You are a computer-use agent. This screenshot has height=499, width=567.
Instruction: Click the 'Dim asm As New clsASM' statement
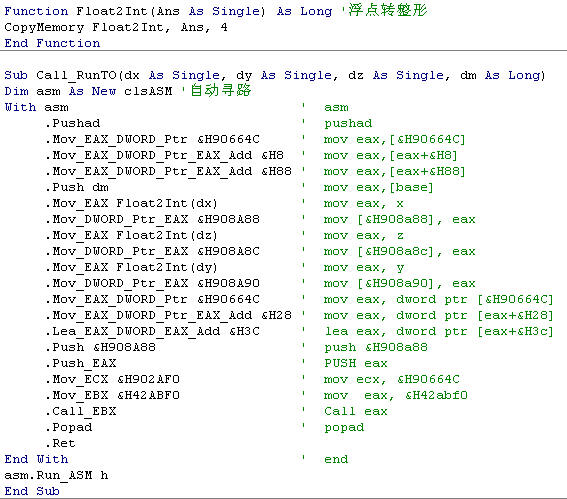89,91
